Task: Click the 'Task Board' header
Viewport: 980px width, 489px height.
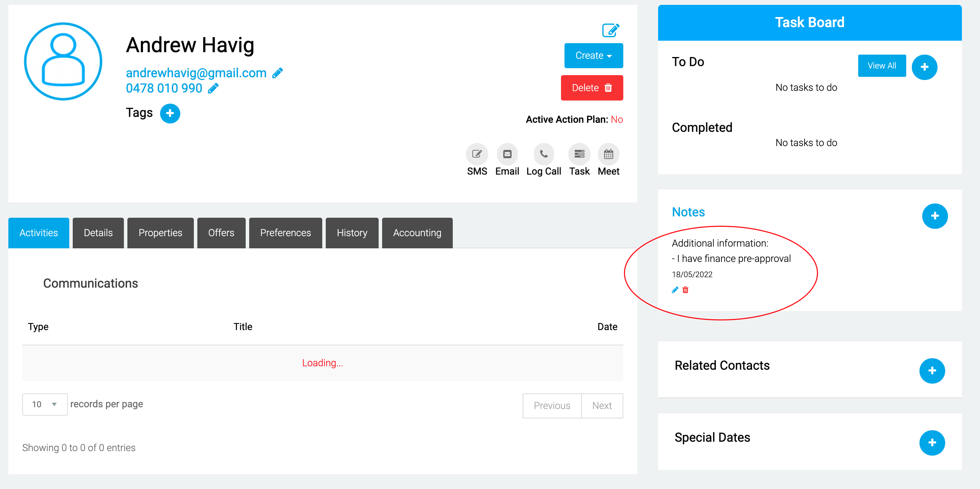Action: click(809, 23)
